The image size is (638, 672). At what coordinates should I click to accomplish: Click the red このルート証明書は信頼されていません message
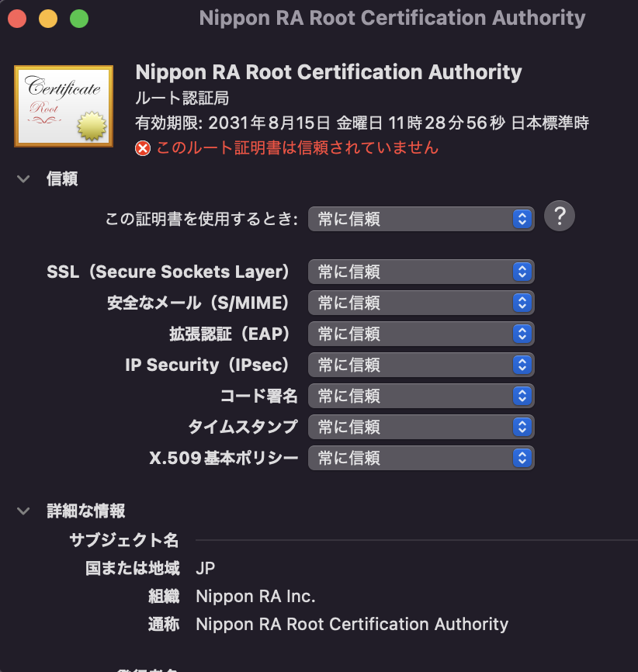coord(297,147)
